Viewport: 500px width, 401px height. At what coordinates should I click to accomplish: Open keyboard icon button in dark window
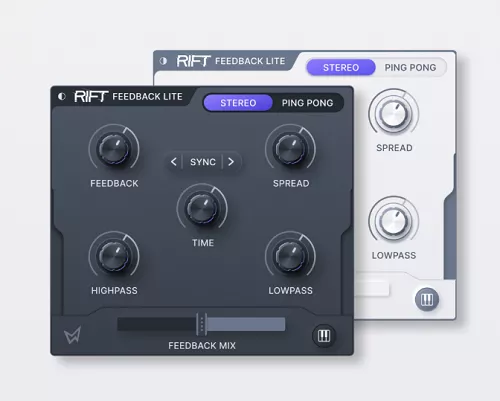(x=324, y=336)
